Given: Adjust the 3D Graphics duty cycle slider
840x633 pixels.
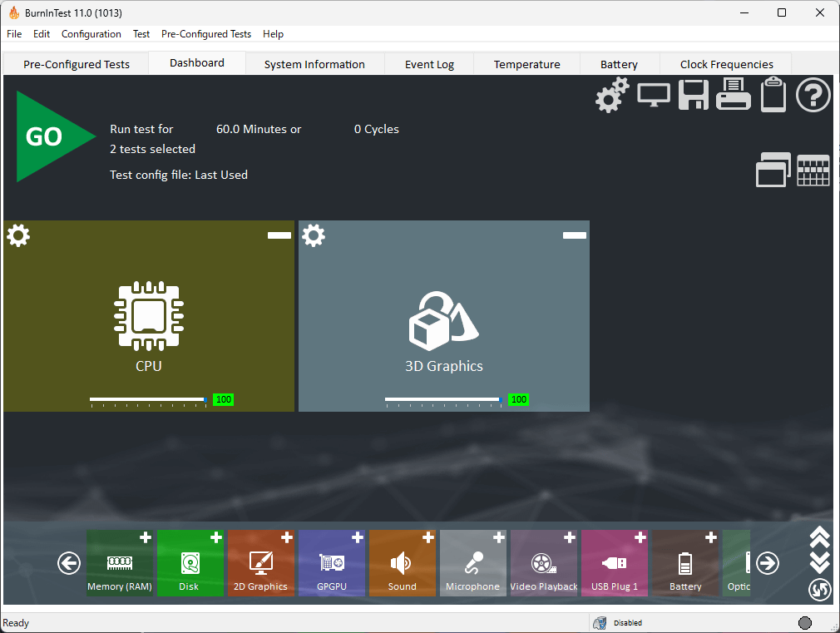Looking at the screenshot, I should pyautogui.click(x=443, y=400).
